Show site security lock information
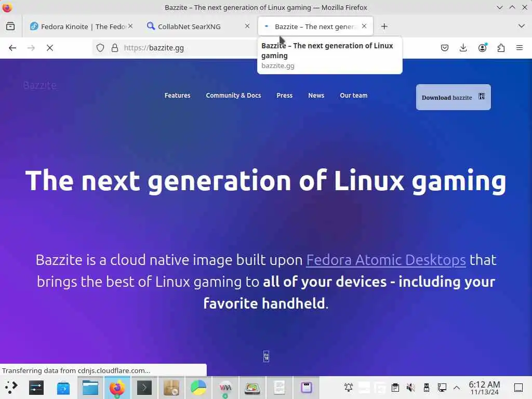The image size is (532, 399). pos(115,48)
